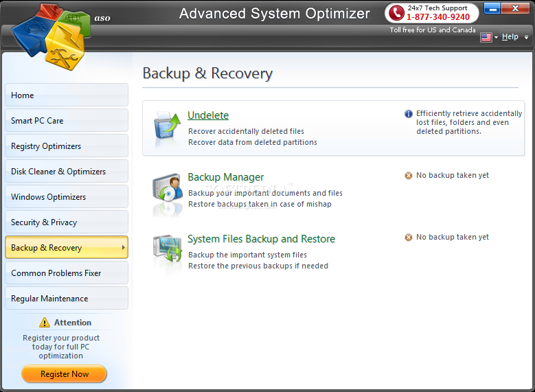This screenshot has width=535, height=392.
Task: Click the US flag language icon
Action: pyautogui.click(x=486, y=37)
